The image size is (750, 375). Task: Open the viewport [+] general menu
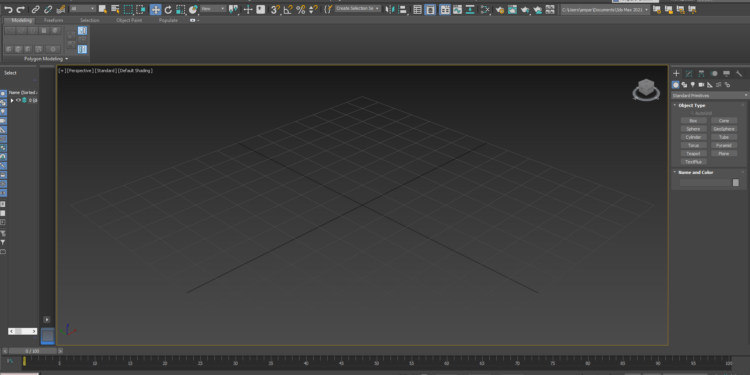click(62, 71)
